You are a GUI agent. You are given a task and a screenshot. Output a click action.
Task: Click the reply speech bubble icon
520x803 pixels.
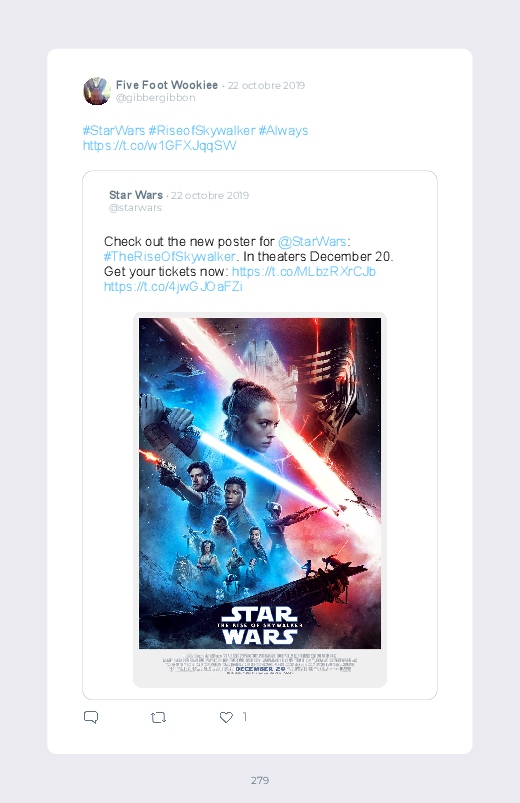pos(91,717)
